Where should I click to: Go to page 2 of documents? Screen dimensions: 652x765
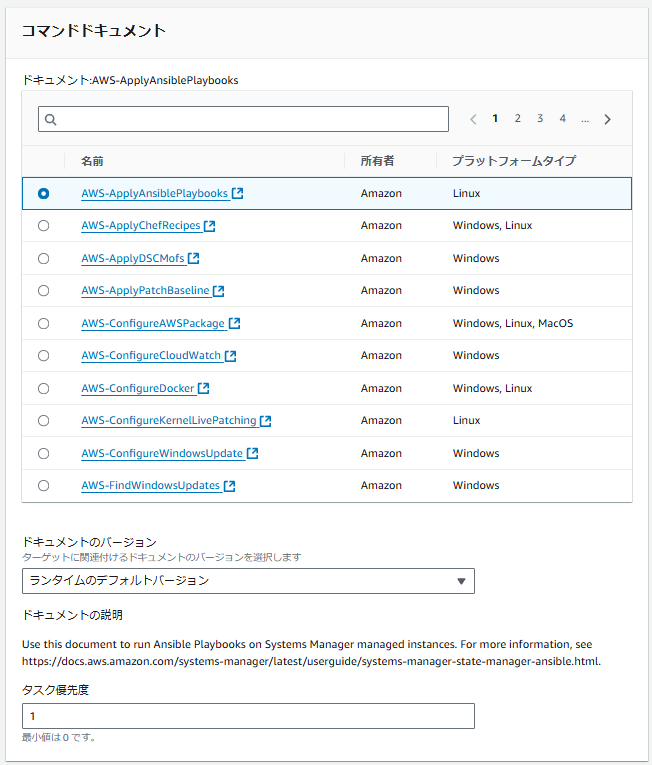(x=517, y=119)
